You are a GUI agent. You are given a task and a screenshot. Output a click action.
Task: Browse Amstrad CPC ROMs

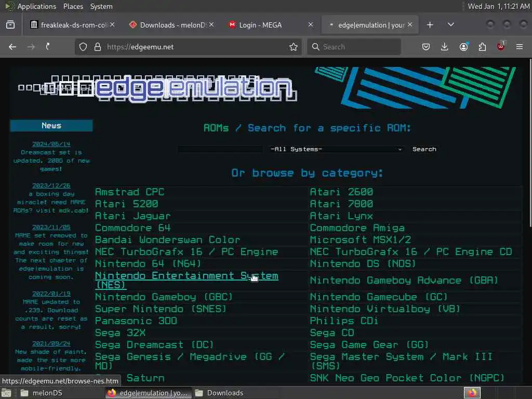129,192
